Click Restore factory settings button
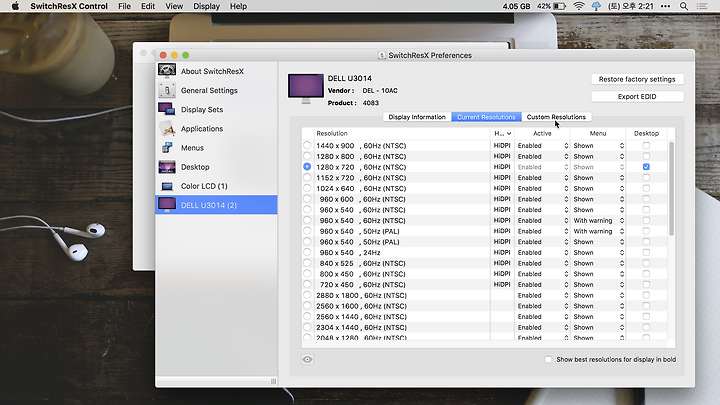This screenshot has height=405, width=720. (637, 79)
